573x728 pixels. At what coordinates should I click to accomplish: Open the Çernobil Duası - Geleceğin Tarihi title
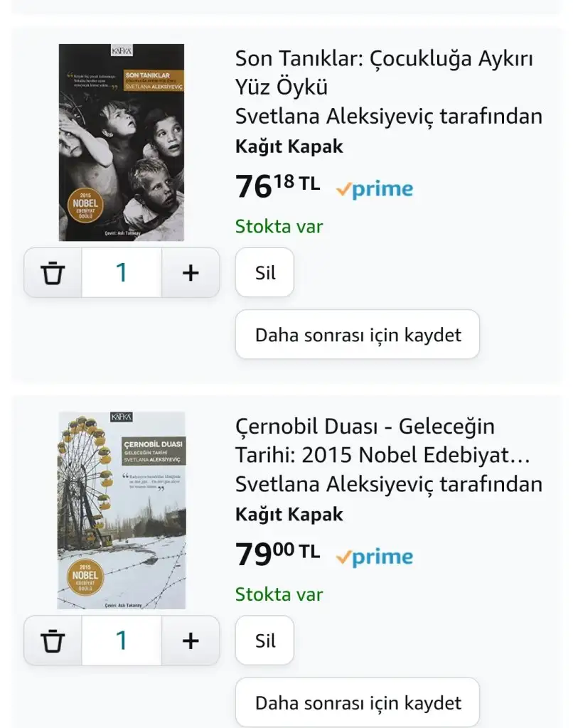pyautogui.click(x=382, y=441)
